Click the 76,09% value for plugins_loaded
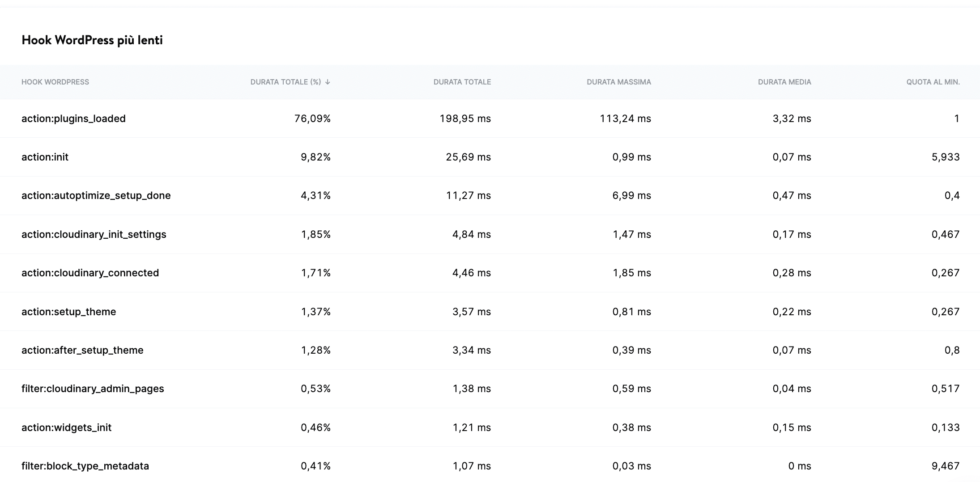This screenshot has width=980, height=482. pos(313,118)
